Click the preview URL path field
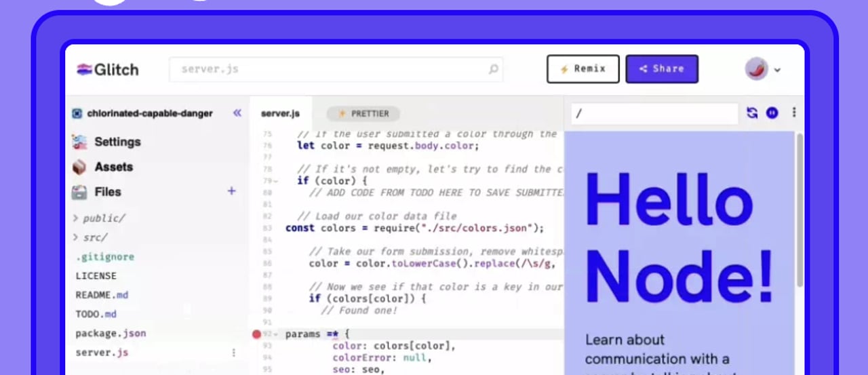 click(654, 113)
